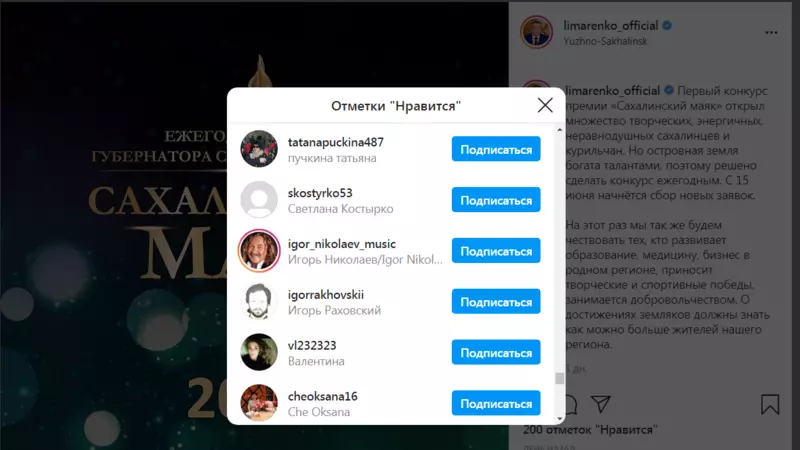Image resolution: width=800 pixels, height=450 pixels.
Task: Open limarenko_official profile picture in header
Action: pos(536,32)
